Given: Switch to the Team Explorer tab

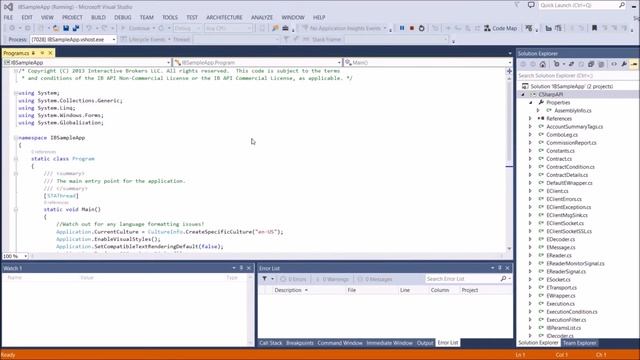Looking at the screenshot, I should pyautogui.click(x=580, y=343).
